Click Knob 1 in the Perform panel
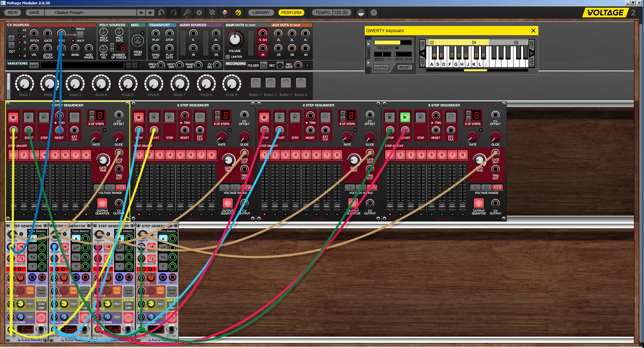This screenshot has width=644, height=348. click(x=24, y=83)
